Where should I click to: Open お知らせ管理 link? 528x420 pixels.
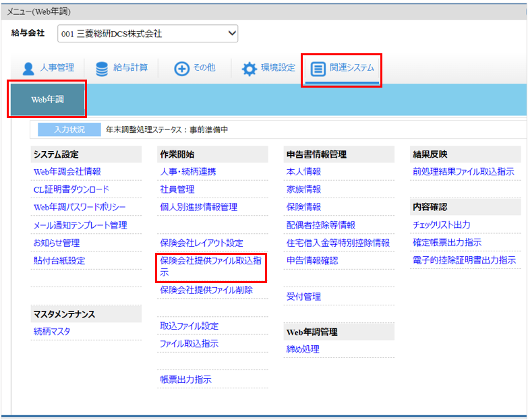pos(57,243)
